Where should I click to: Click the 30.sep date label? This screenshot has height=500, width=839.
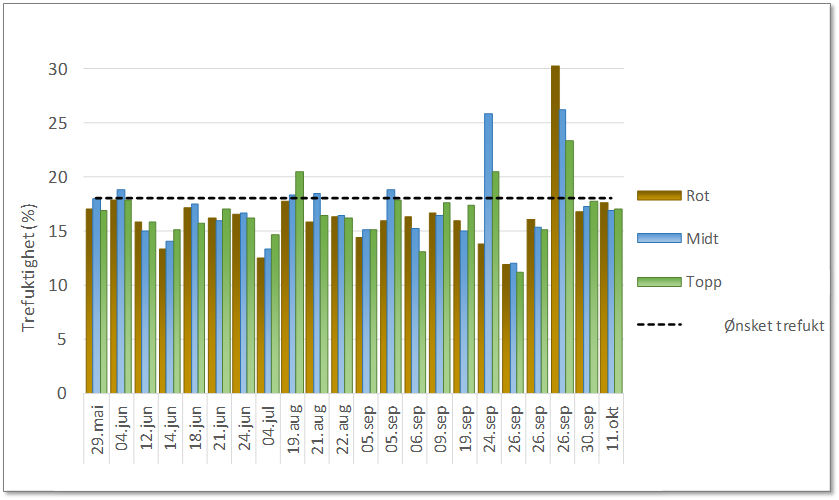586,429
